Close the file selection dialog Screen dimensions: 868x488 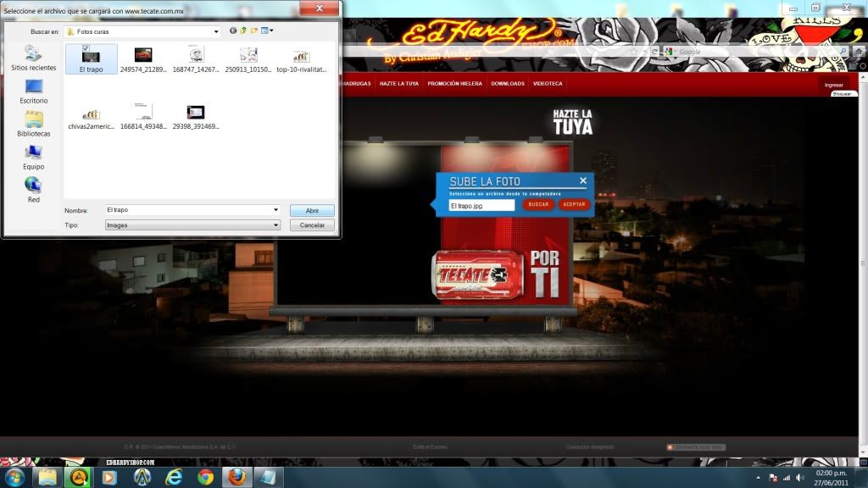(320, 8)
